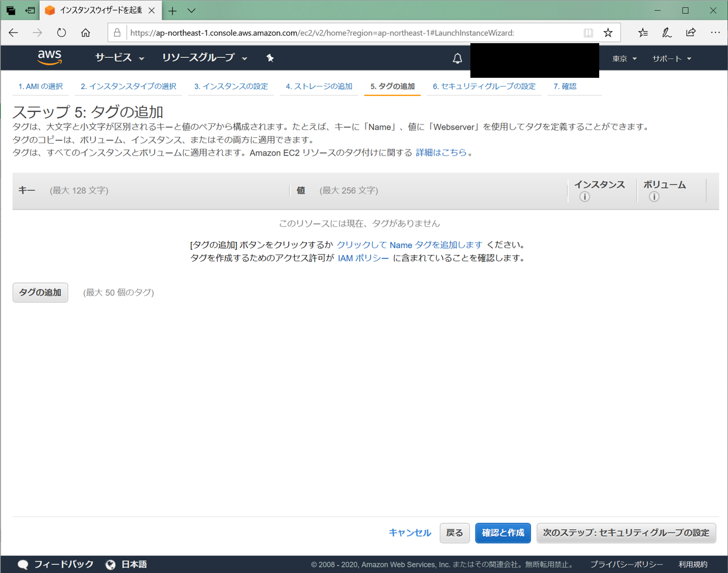728x573 pixels.
Task: Expand the リソースグループ dropdown menu
Action: pyautogui.click(x=205, y=58)
